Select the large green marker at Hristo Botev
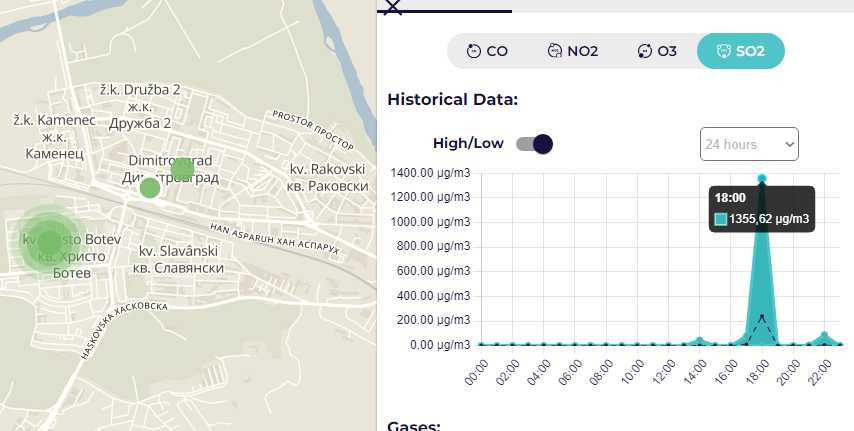This screenshot has height=431, width=854. point(48,242)
